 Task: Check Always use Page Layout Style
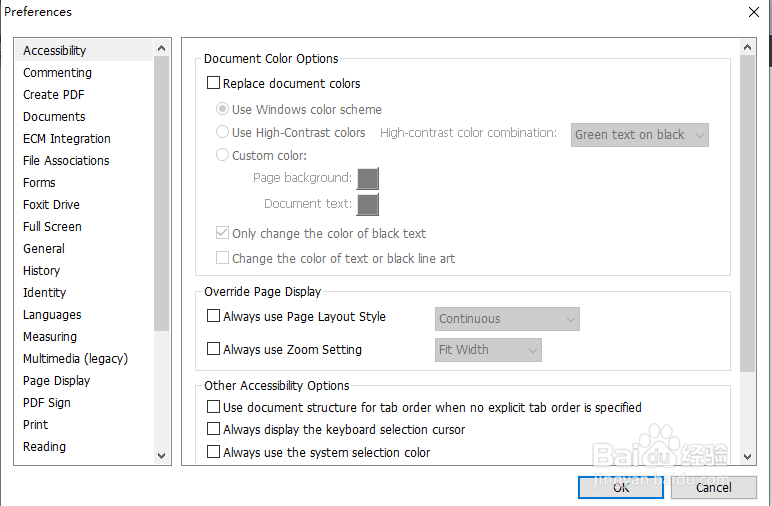pyautogui.click(x=213, y=317)
